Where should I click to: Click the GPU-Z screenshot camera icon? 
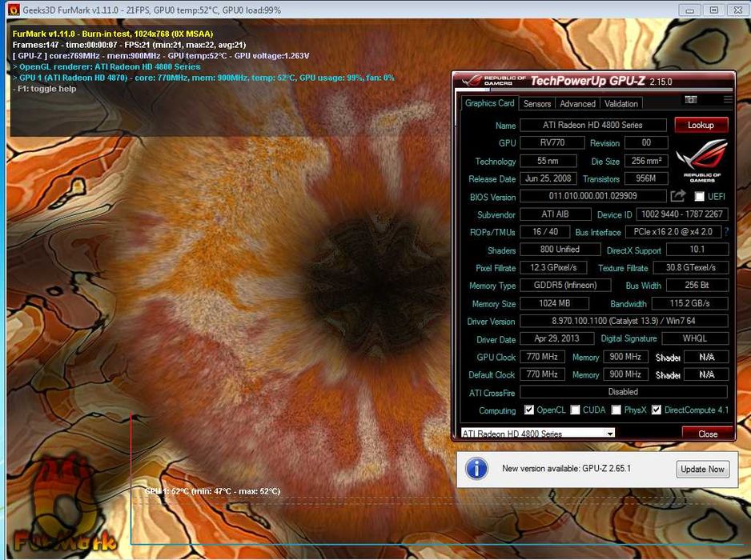click(691, 100)
